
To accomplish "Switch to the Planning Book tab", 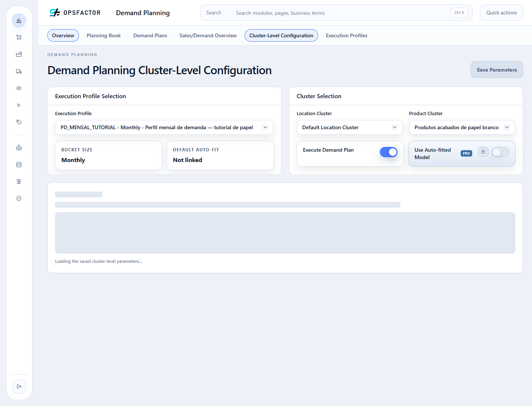I will coord(104,35).
